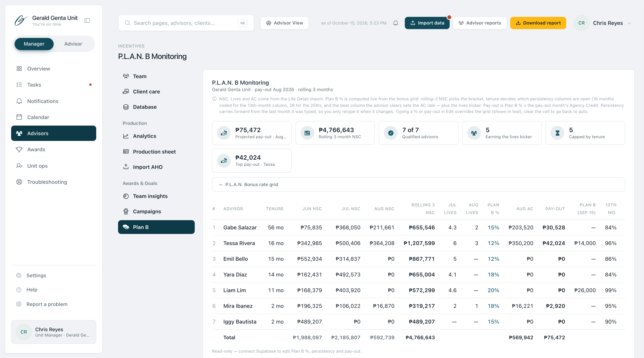The width and height of the screenshot is (644, 358).
Task: Click the Overview grid icon in sidebar
Action: pyautogui.click(x=19, y=69)
